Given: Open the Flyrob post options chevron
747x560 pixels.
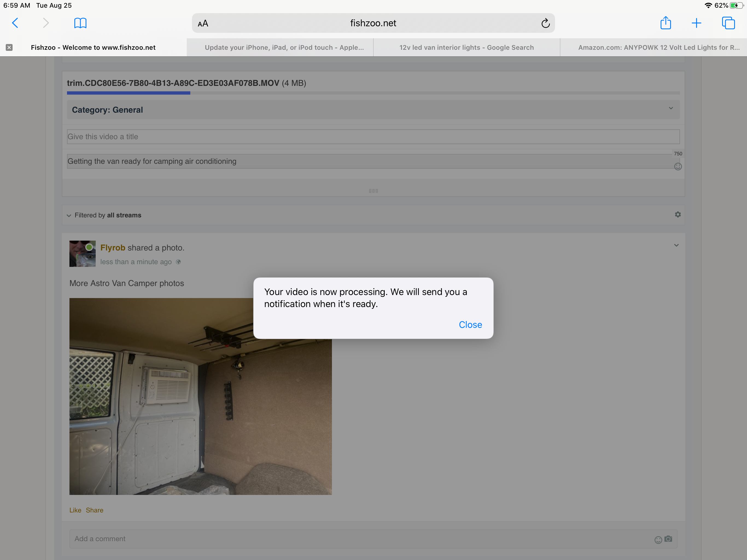Looking at the screenshot, I should coord(676,245).
